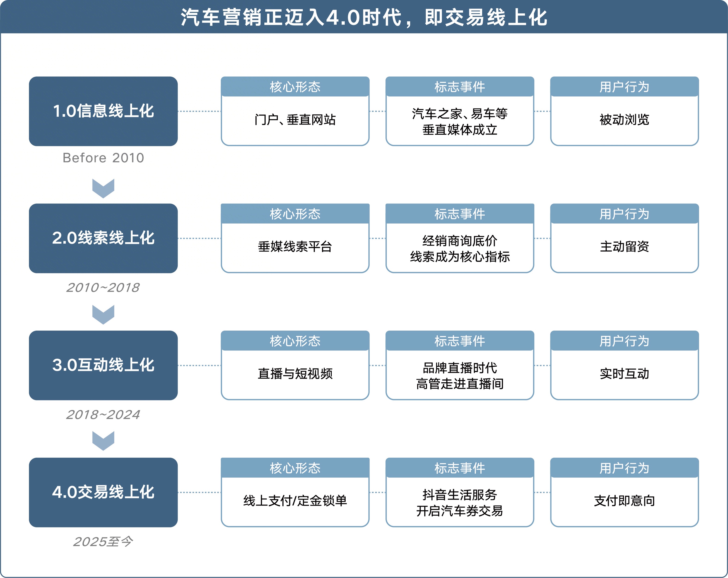Click the 抖音生活服务 event box
The height and width of the screenshot is (578, 728).
coord(460,502)
